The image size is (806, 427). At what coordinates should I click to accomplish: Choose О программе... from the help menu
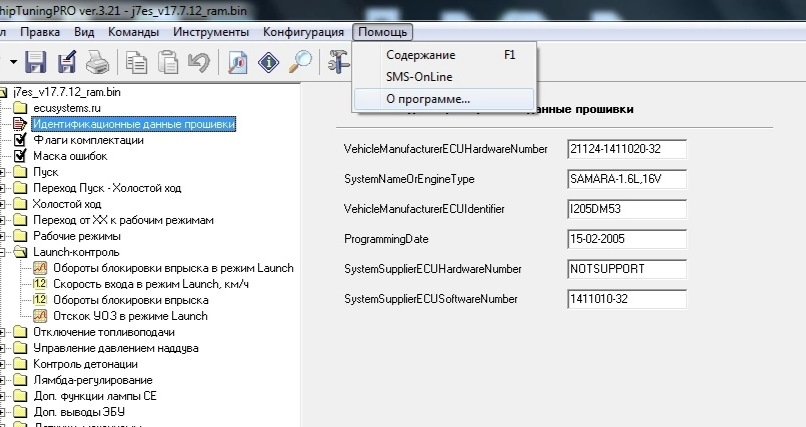(444, 99)
